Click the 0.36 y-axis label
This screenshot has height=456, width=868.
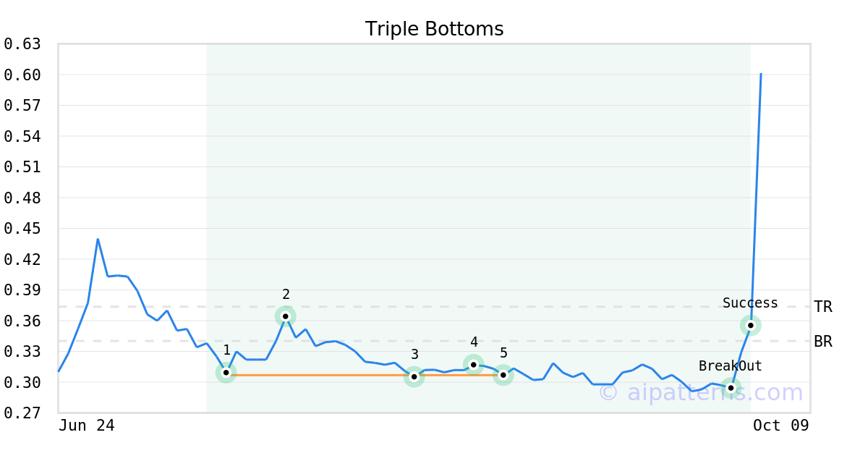click(x=22, y=321)
